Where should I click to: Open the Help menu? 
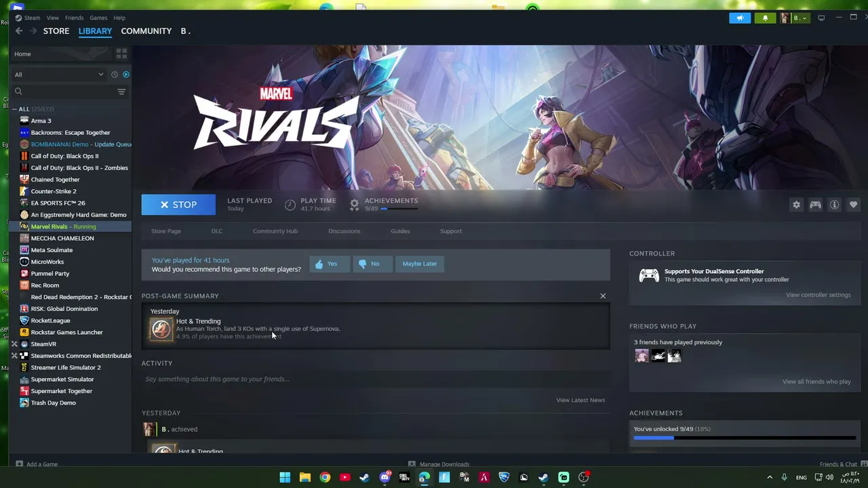[x=119, y=18]
